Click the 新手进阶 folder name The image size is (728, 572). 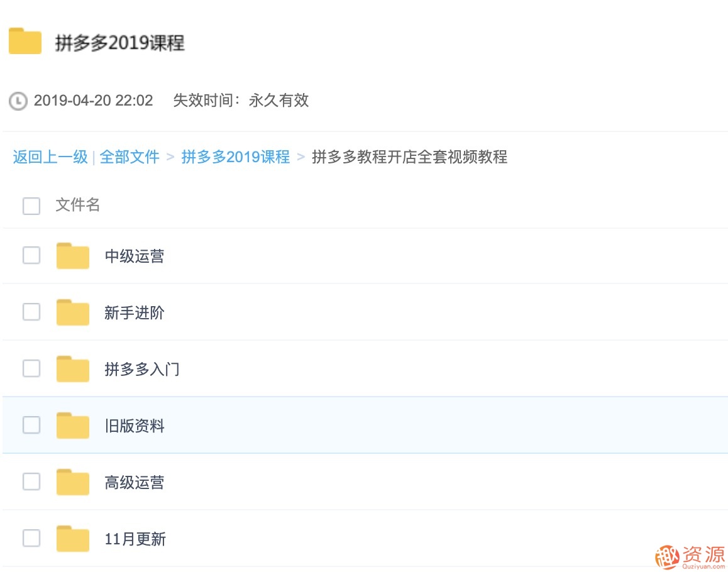click(x=135, y=313)
